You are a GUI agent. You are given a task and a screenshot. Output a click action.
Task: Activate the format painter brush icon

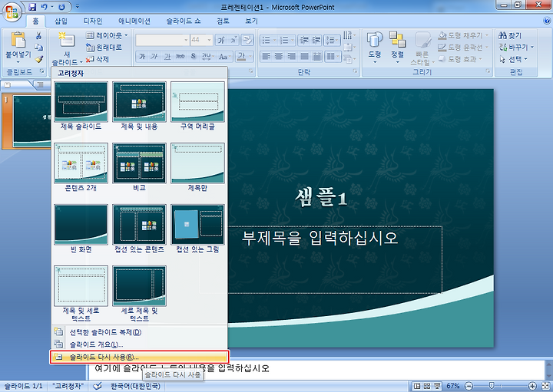pos(39,59)
